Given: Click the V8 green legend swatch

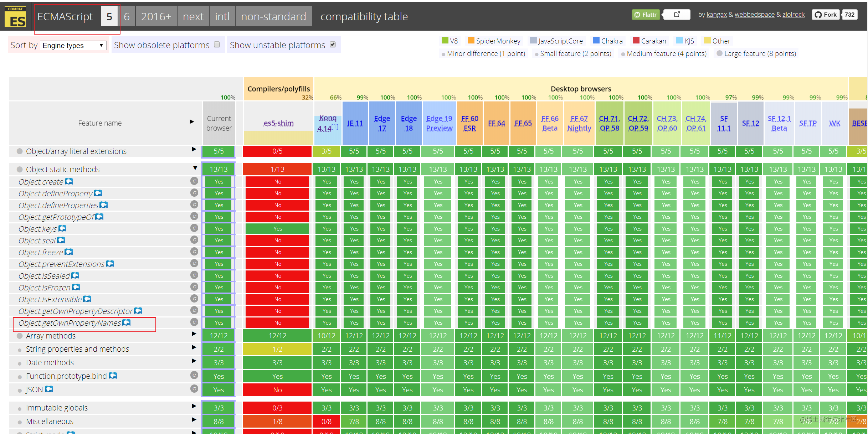Looking at the screenshot, I should click(x=445, y=40).
